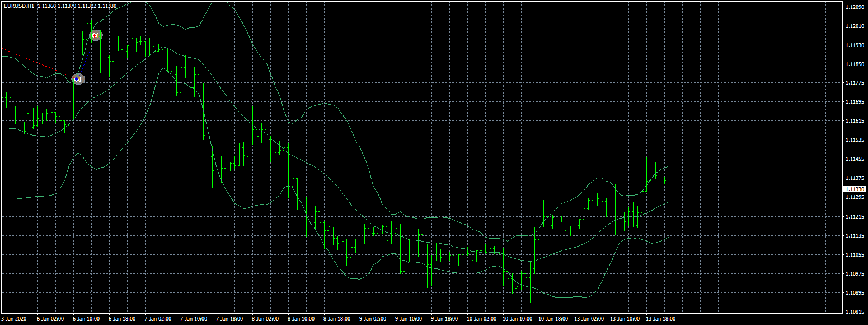Click the 6 Jan 18:00 time label
The width and height of the screenshot is (868, 325).
pyautogui.click(x=122, y=318)
